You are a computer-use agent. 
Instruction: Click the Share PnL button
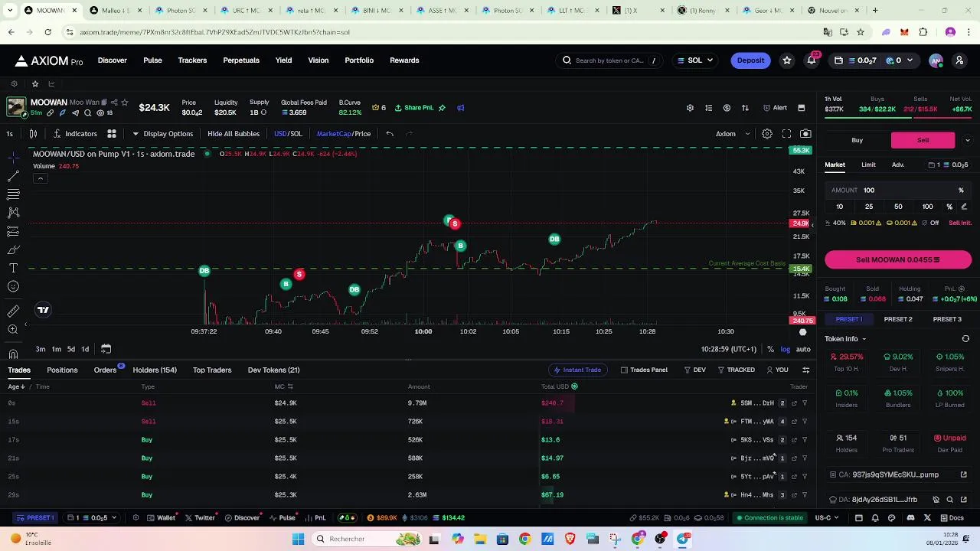coord(414,108)
